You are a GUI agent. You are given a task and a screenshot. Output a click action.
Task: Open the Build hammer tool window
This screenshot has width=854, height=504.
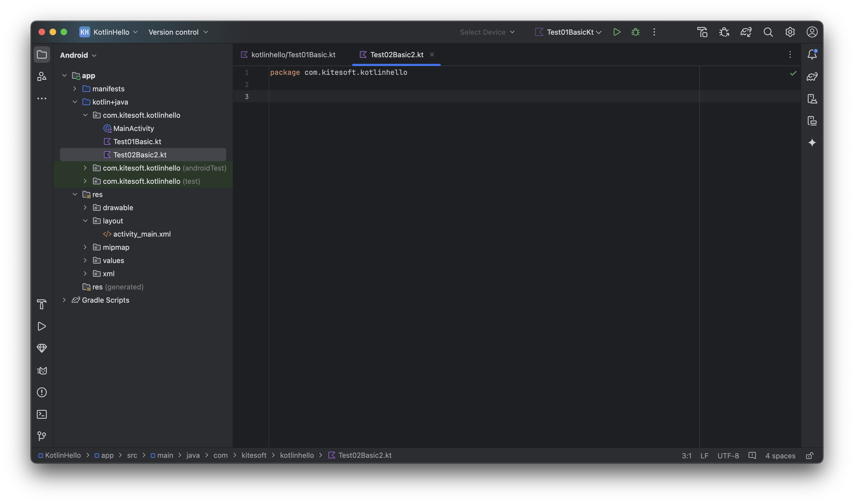click(42, 304)
